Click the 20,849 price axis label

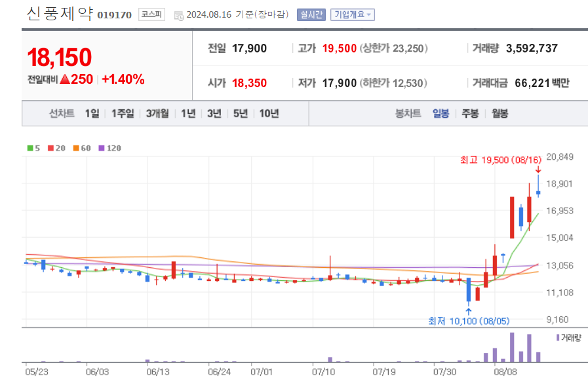click(560, 157)
